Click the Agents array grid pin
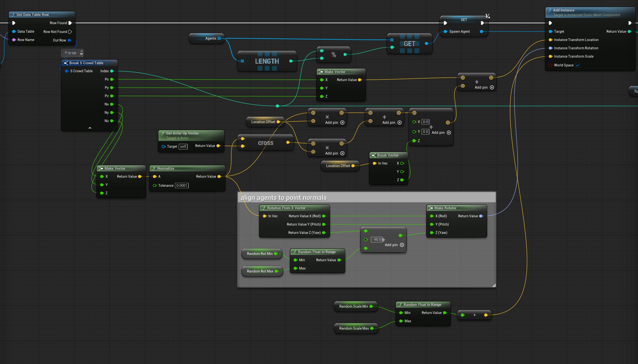Image resolution: width=638 pixels, height=364 pixels. pos(219,38)
